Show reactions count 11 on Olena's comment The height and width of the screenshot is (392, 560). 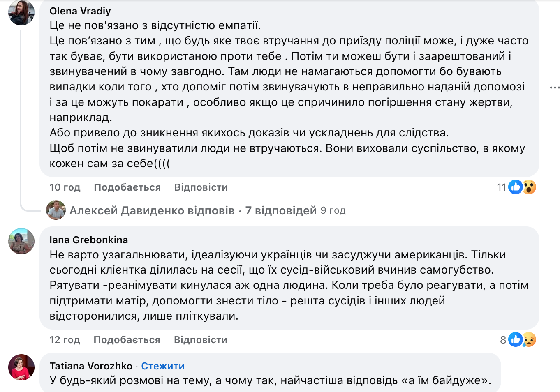(501, 188)
